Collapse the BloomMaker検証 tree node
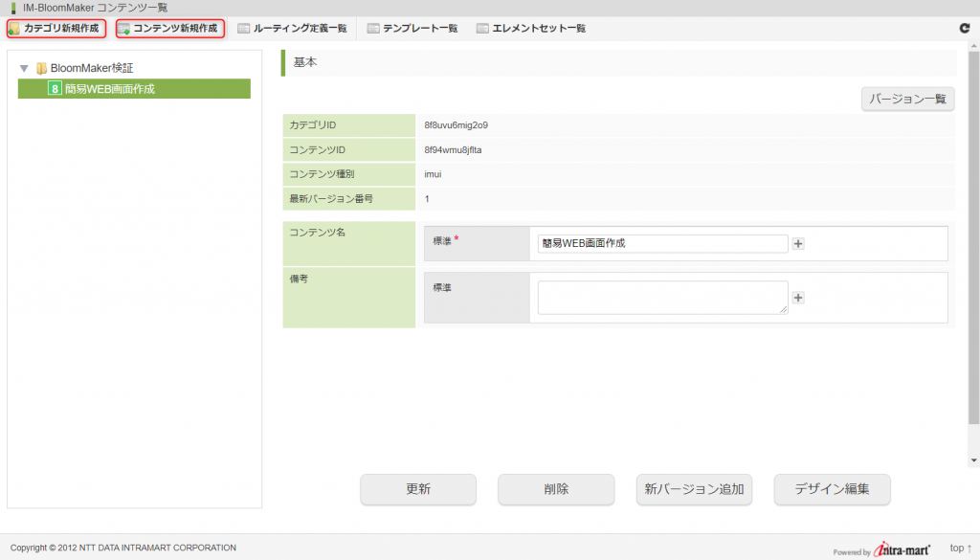Image resolution: width=980 pixels, height=560 pixels. (24, 68)
